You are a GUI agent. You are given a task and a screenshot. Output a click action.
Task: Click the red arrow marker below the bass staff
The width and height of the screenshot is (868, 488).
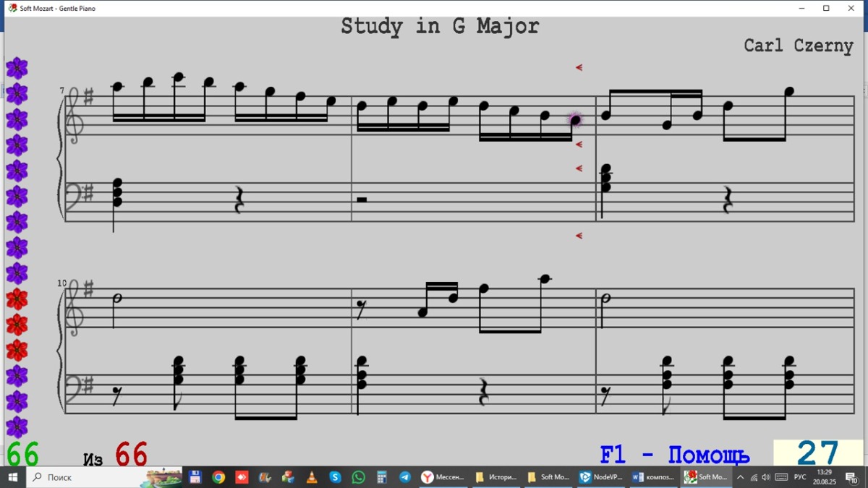pyautogui.click(x=579, y=235)
